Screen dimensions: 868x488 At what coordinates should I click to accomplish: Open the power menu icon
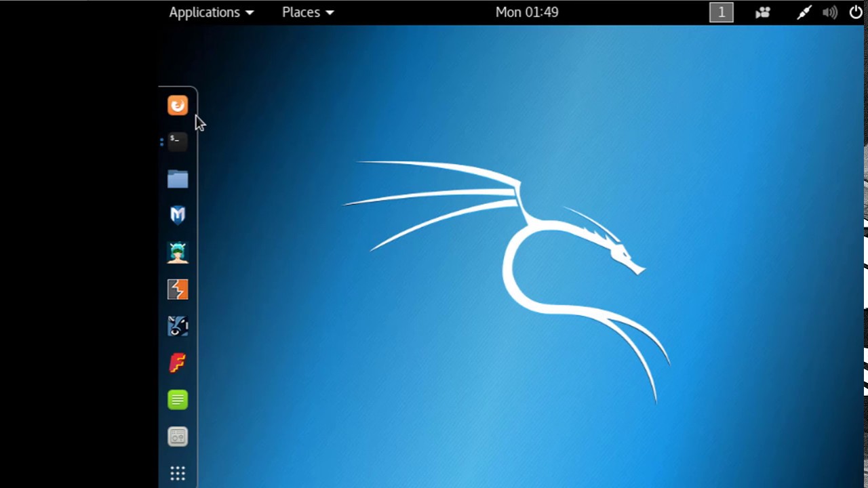856,12
